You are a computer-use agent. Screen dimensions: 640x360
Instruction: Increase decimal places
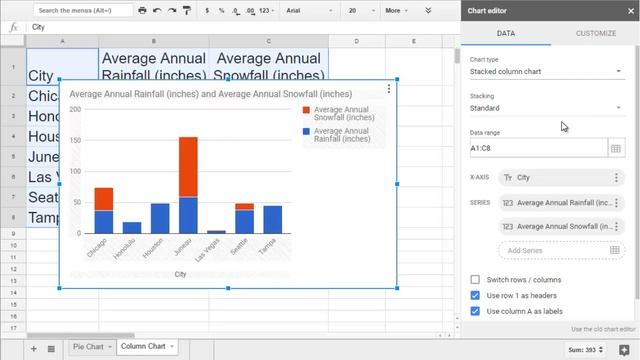(250, 11)
